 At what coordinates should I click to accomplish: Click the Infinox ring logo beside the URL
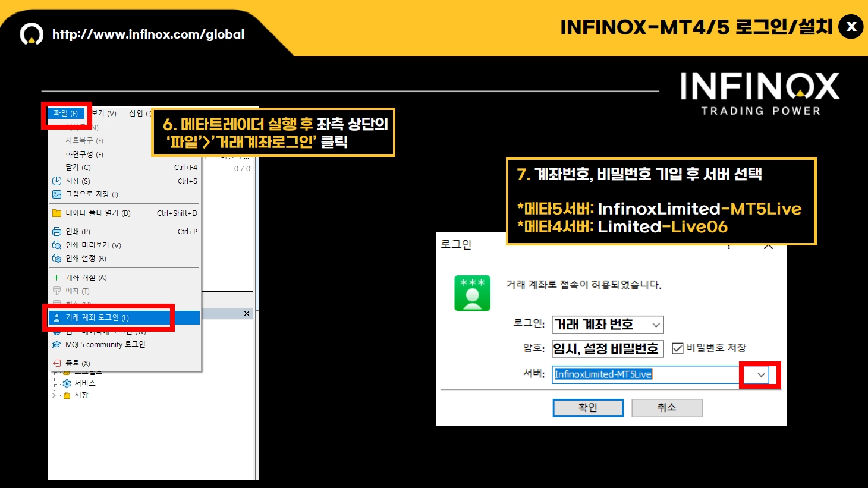coord(32,34)
